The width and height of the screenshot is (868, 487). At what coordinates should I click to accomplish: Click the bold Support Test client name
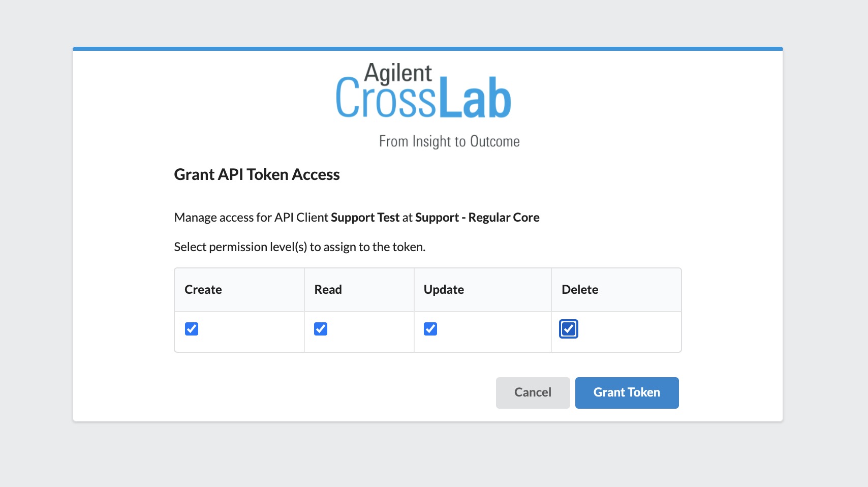click(365, 218)
